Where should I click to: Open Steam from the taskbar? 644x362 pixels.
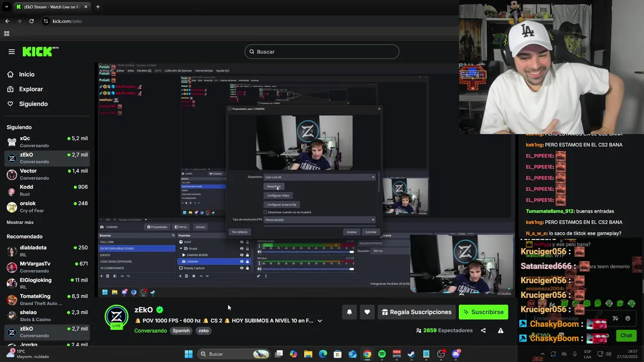(412, 354)
